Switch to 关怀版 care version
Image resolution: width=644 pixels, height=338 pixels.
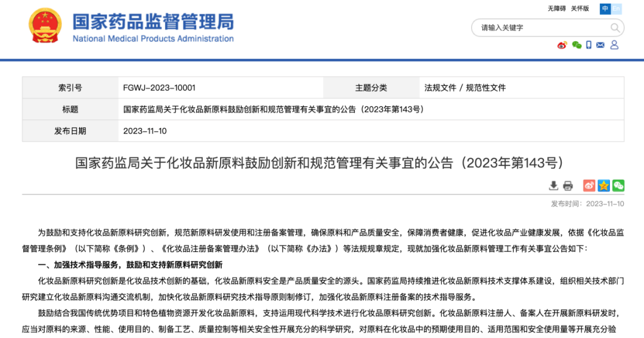click(x=580, y=8)
